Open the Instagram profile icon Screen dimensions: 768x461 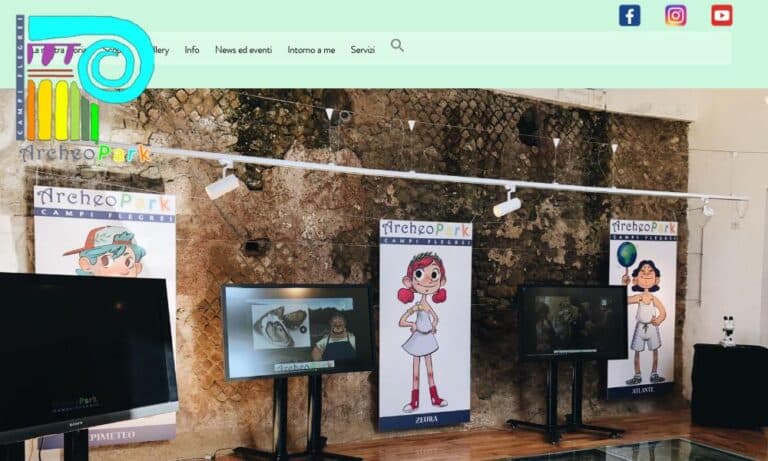(675, 15)
